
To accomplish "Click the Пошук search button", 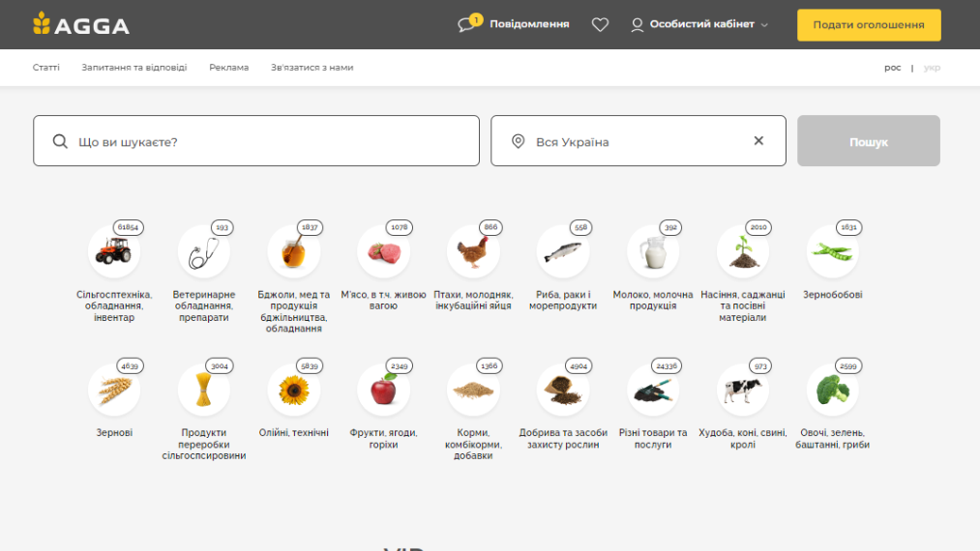I will [x=869, y=140].
